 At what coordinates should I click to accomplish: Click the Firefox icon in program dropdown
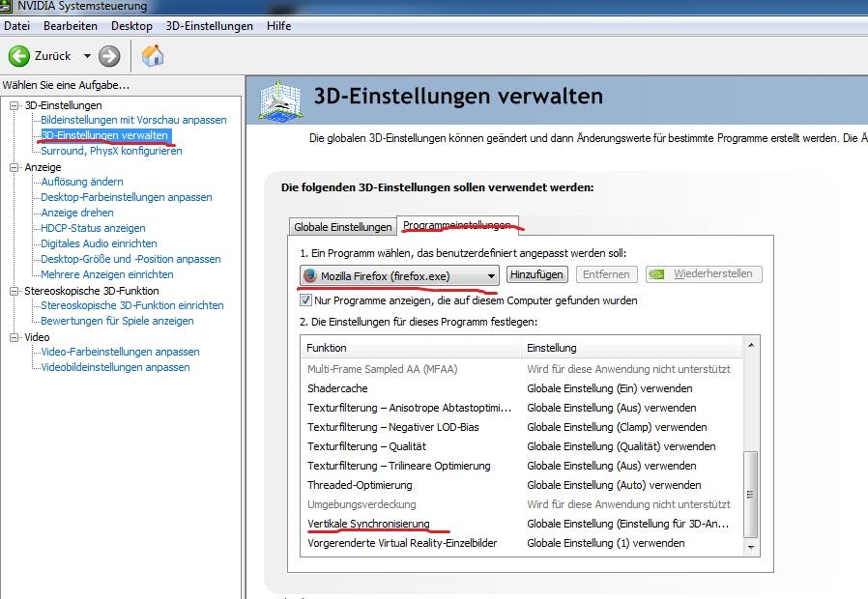click(310, 275)
